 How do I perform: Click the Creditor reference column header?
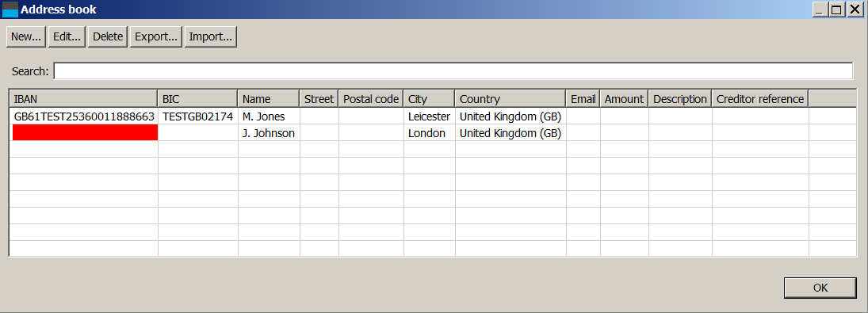click(760, 99)
